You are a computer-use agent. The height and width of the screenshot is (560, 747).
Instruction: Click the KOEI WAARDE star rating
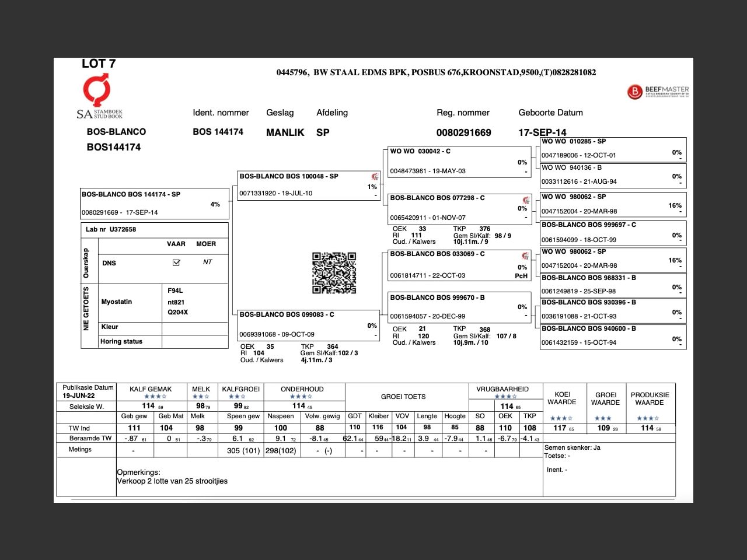click(x=561, y=418)
